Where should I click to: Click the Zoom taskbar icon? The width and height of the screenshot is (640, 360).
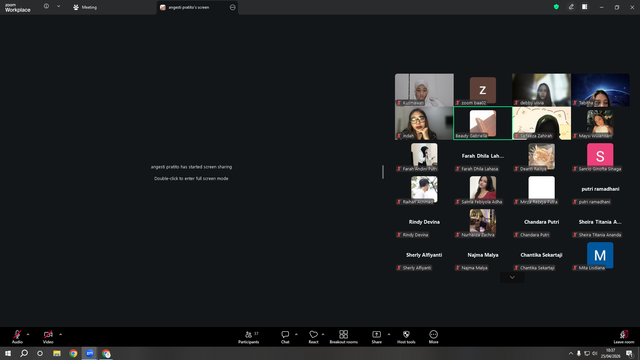point(90,353)
